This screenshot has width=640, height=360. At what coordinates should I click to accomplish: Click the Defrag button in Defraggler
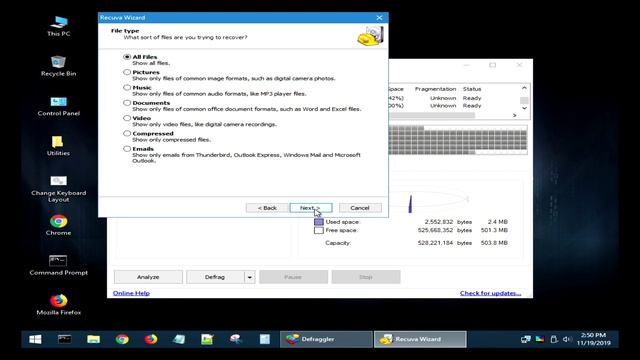(x=215, y=277)
